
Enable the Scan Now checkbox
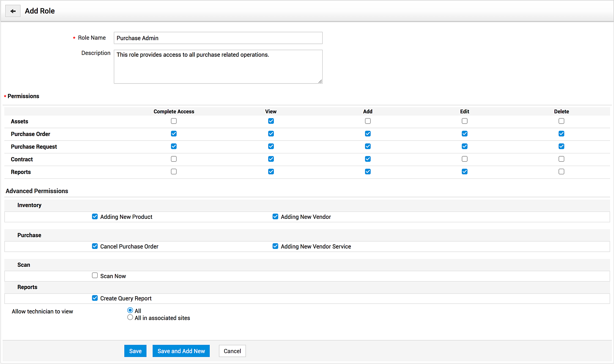[95, 276]
